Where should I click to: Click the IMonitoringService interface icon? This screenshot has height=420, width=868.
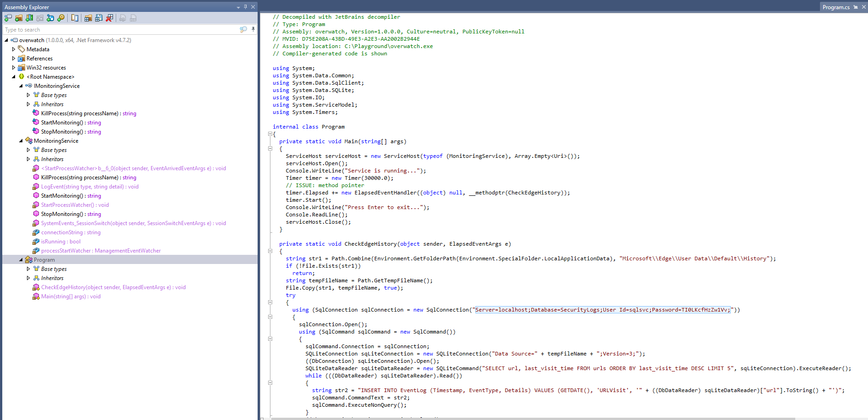pyautogui.click(x=29, y=86)
